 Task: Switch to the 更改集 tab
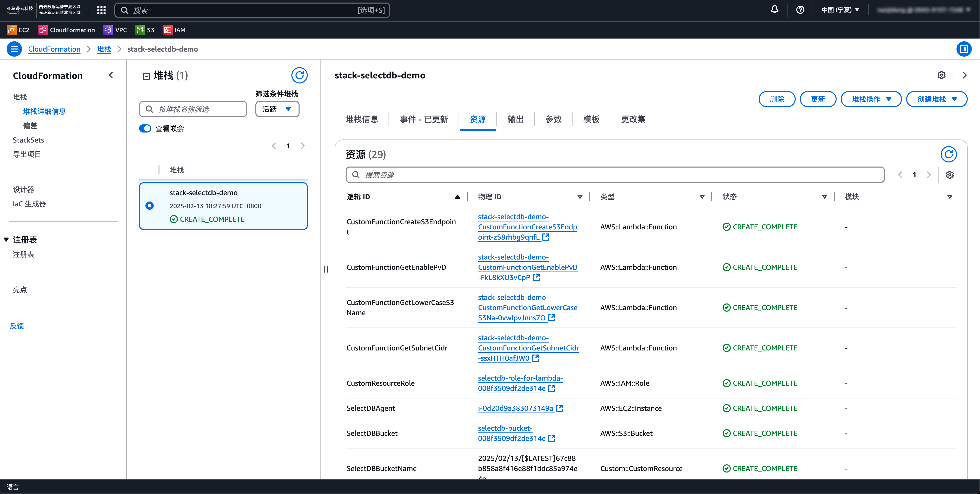point(633,119)
